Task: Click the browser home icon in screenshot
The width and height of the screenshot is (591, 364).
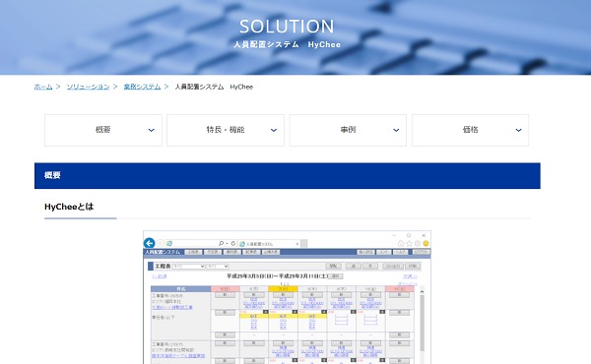Action: click(401, 244)
